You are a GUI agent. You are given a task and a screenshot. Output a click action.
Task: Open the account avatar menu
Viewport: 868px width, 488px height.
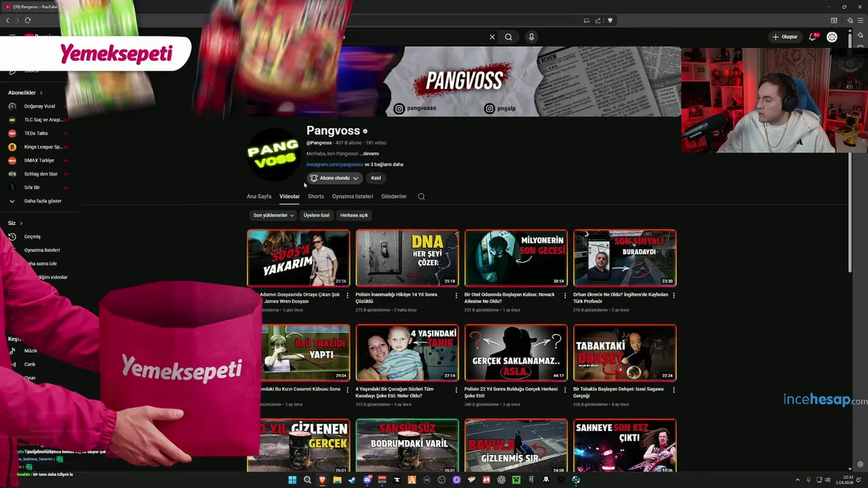(x=832, y=37)
